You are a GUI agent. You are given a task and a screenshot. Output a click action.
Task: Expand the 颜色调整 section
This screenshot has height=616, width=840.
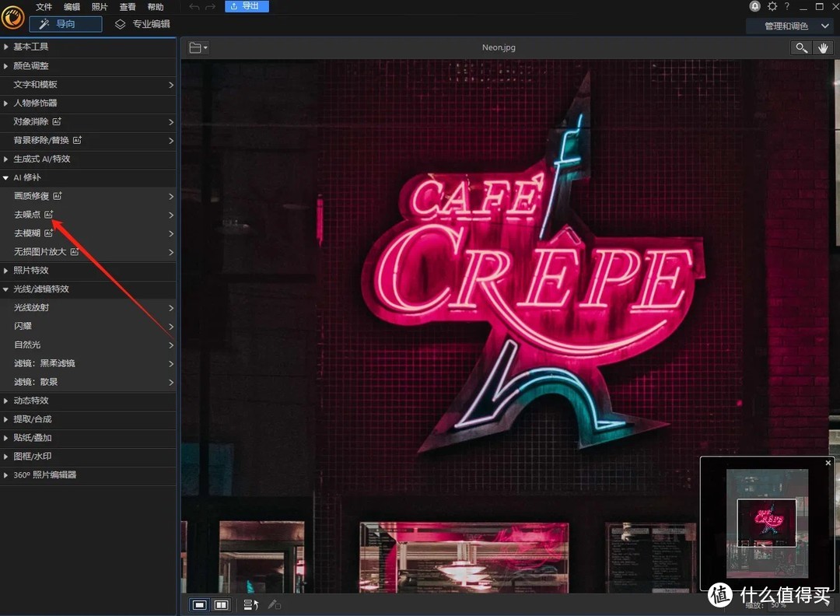click(x=88, y=66)
